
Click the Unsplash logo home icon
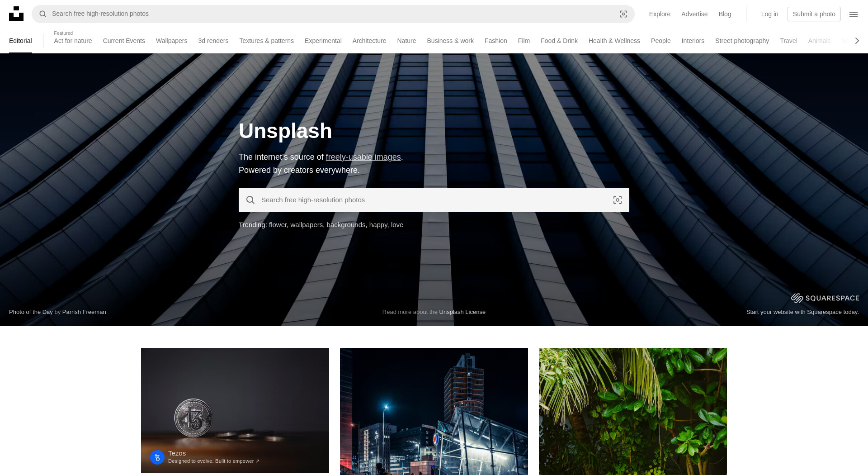pyautogui.click(x=16, y=14)
